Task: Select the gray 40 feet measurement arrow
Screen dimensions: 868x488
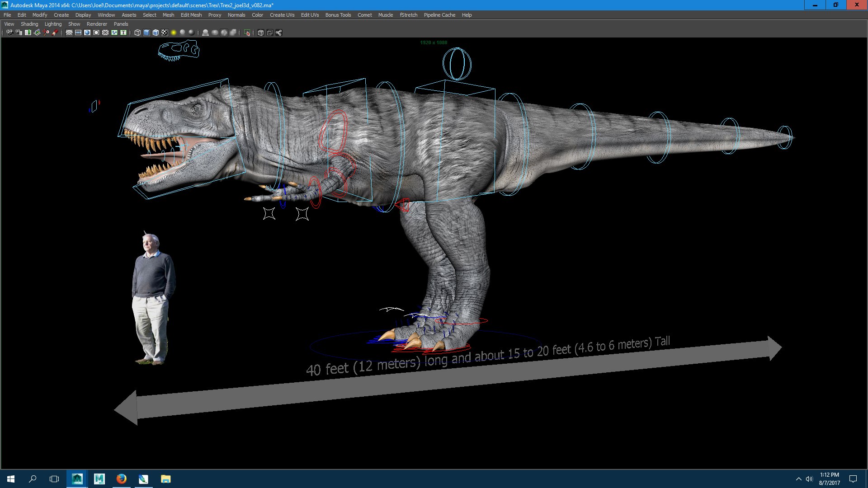Action: (x=448, y=380)
